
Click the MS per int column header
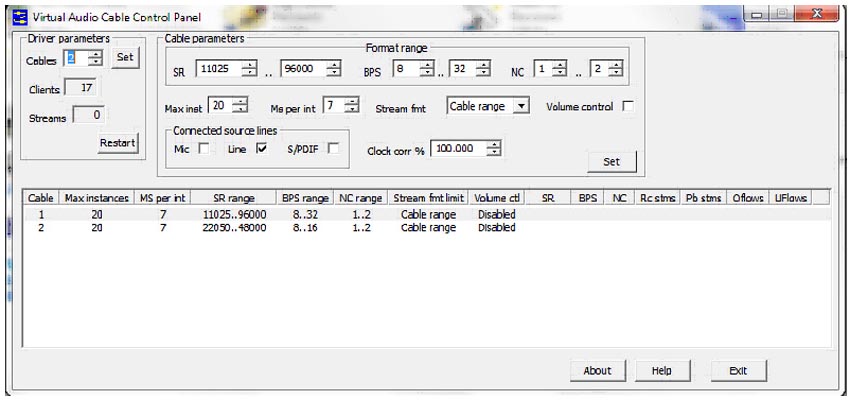click(163, 198)
